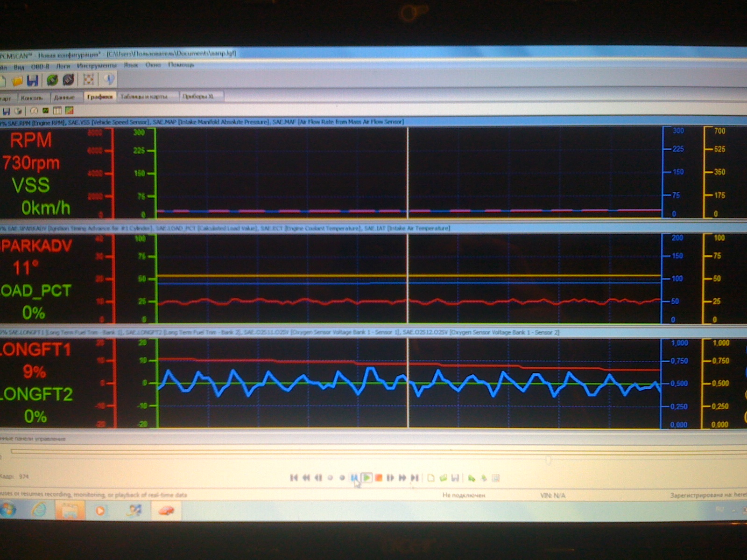Open the Инструменты menu
The image size is (747, 560).
97,66
